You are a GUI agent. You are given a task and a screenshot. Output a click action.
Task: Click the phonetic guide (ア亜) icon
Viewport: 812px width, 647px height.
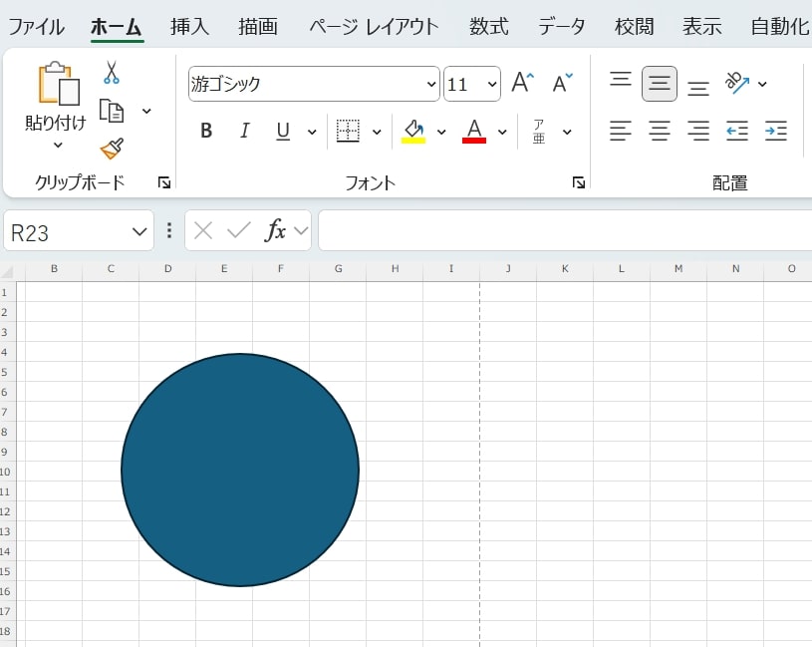pyautogui.click(x=539, y=131)
